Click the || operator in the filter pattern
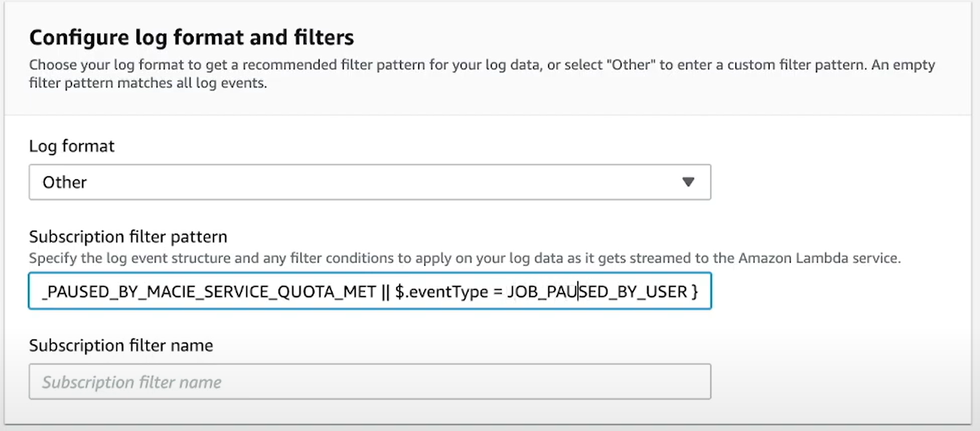 click(386, 292)
